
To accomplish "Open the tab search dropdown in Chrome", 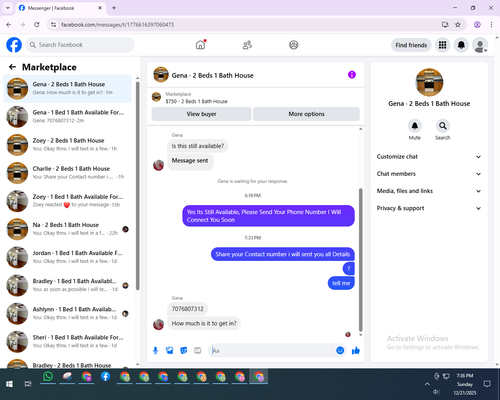I will tap(8, 8).
